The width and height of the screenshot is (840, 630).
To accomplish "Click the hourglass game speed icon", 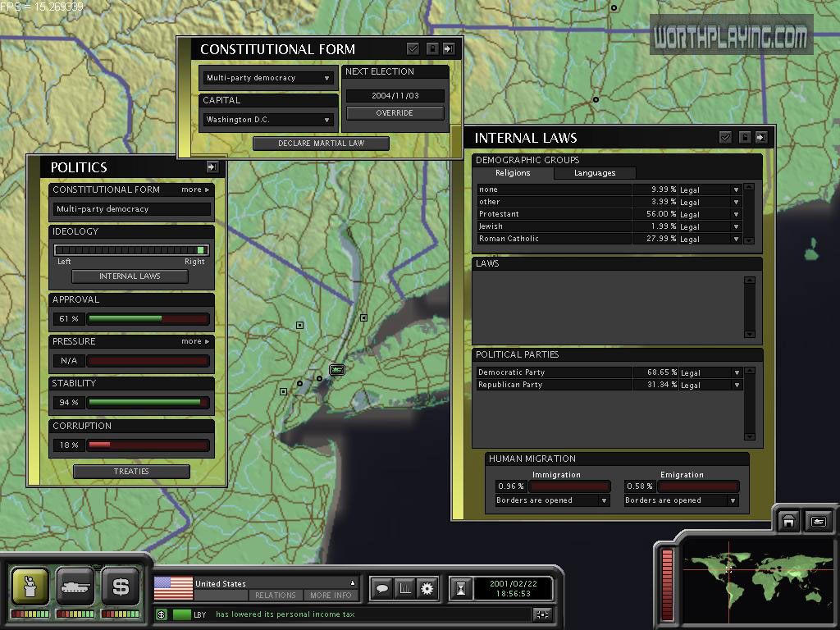I will 461,588.
